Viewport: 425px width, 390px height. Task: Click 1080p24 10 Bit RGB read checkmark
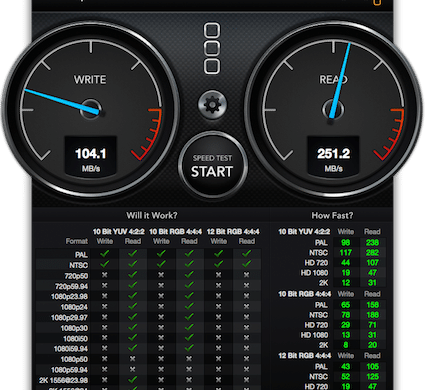point(189,306)
